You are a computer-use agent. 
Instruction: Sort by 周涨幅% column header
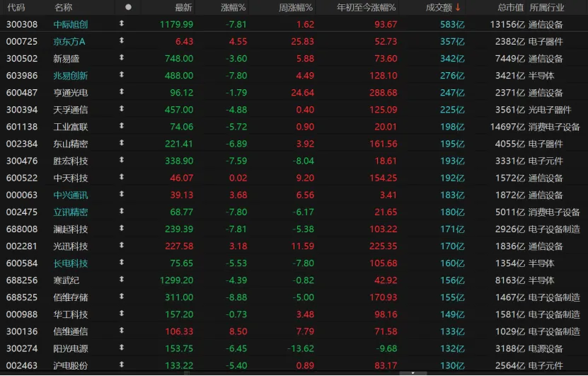[x=296, y=8]
